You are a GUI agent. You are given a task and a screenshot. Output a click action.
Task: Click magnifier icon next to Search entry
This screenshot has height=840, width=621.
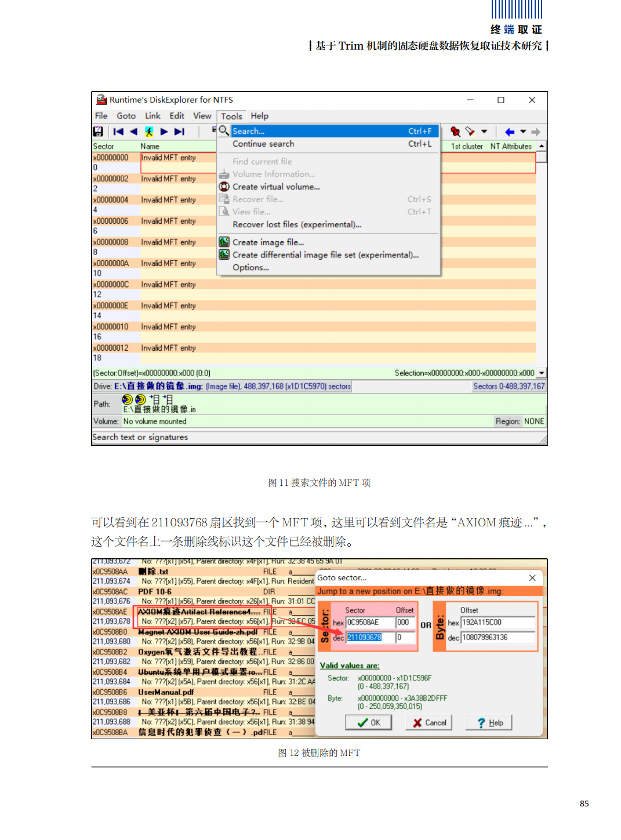(x=223, y=131)
